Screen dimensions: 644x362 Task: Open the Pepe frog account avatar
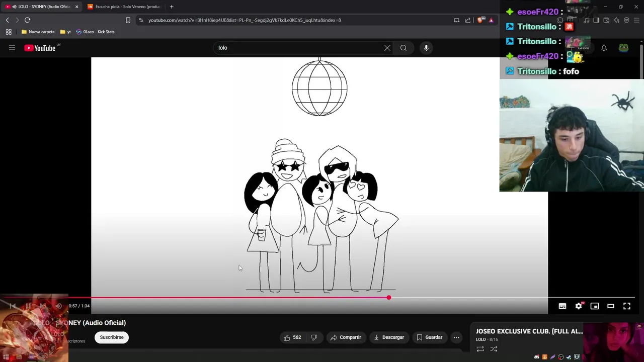pos(623,48)
